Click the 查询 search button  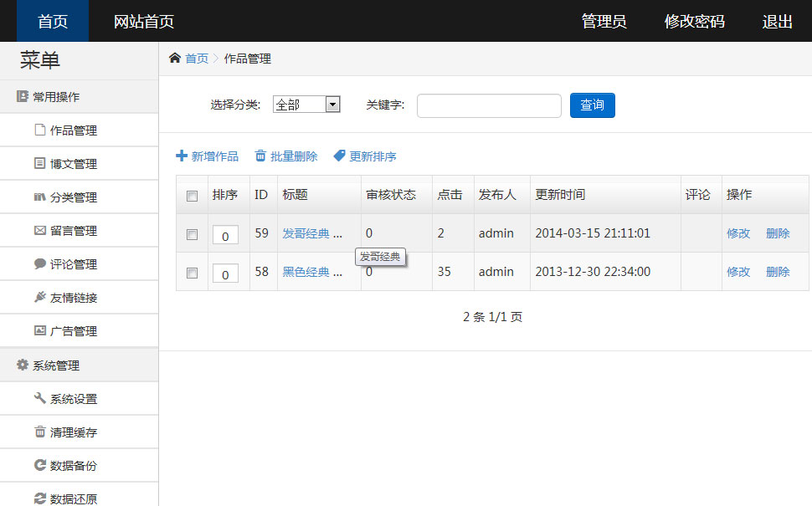(x=593, y=105)
